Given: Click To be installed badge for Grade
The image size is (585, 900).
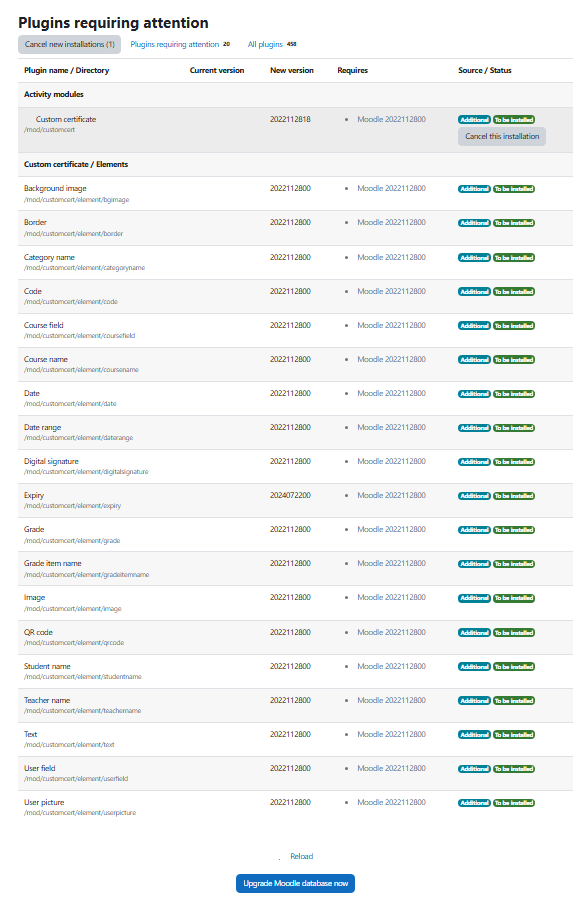Looking at the screenshot, I should (514, 530).
